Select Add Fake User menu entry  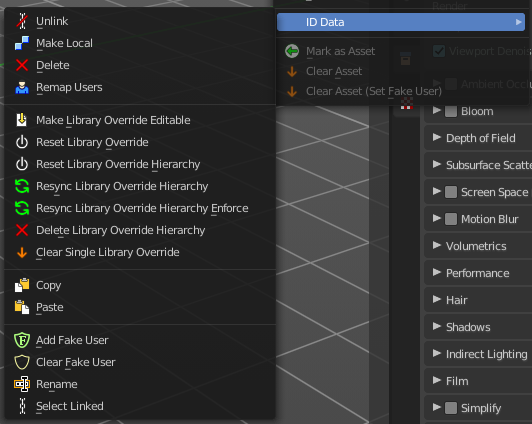[140, 340]
